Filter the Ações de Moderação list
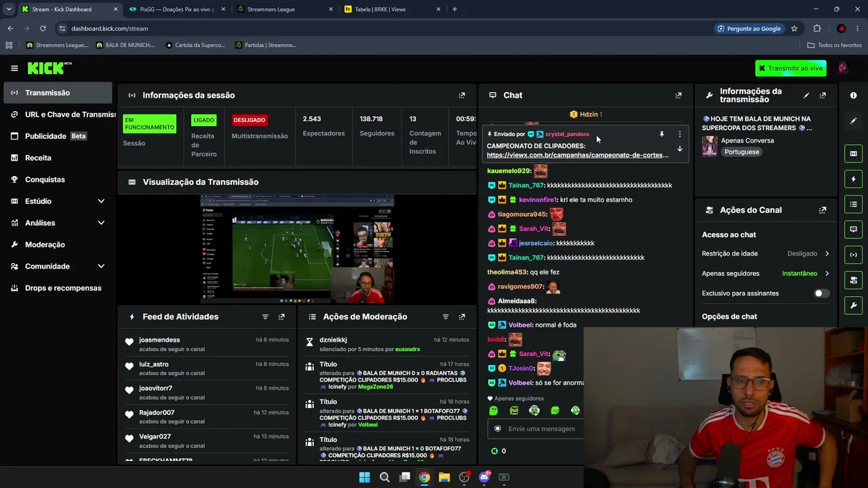The width and height of the screenshot is (868, 488). [446, 317]
